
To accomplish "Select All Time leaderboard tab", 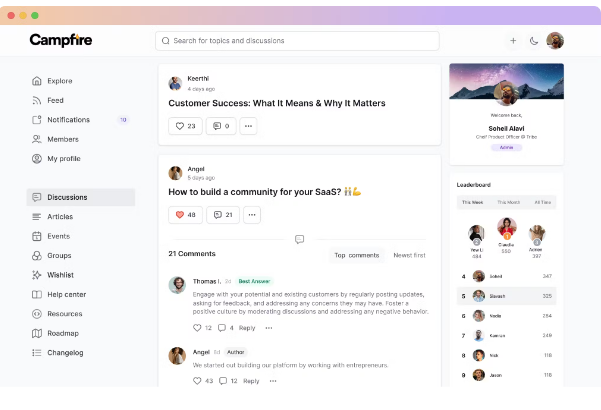I will (543, 202).
